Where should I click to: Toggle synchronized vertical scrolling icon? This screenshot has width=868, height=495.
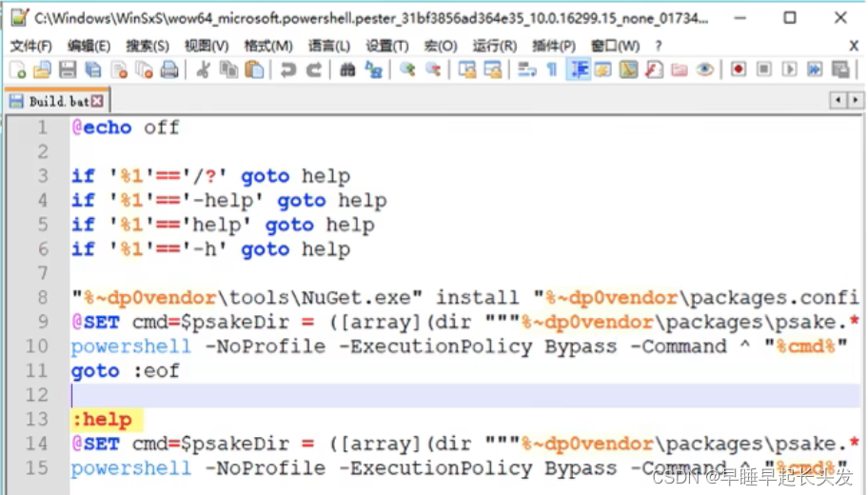click(467, 69)
